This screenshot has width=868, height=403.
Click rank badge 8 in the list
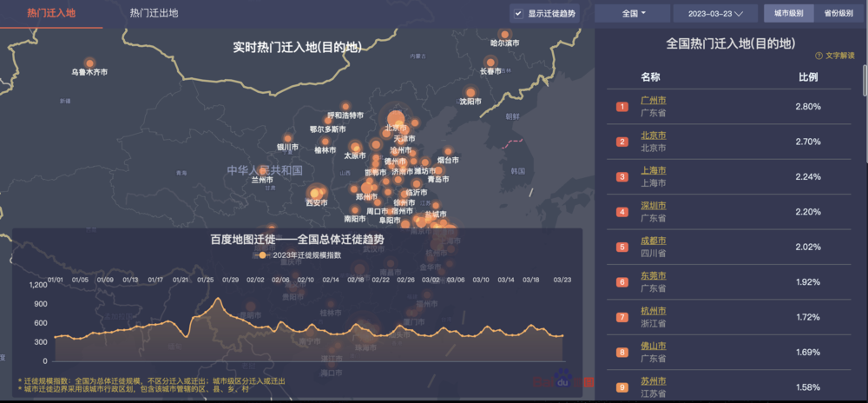622,353
